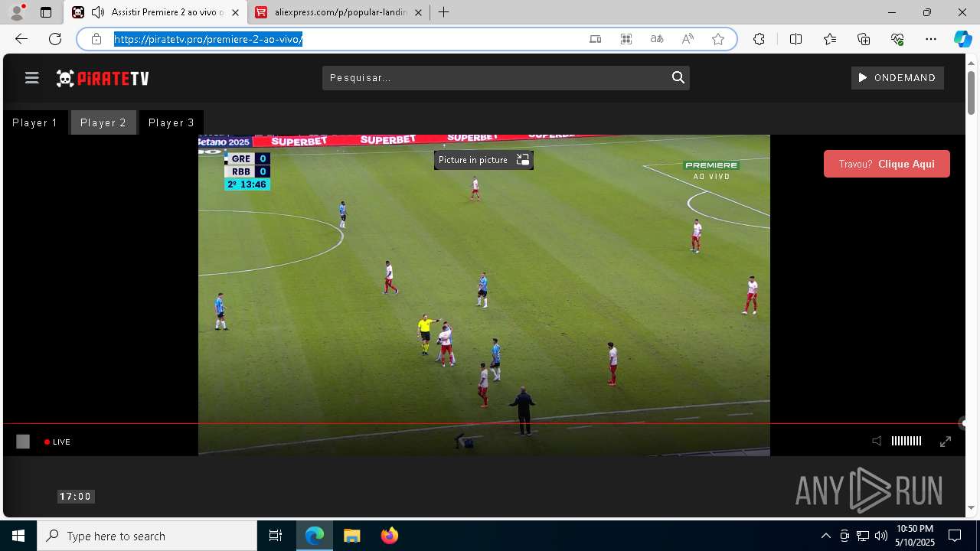Screen dimensions: 980x551
Task: Click the red video progress bar
Action: 484,423
